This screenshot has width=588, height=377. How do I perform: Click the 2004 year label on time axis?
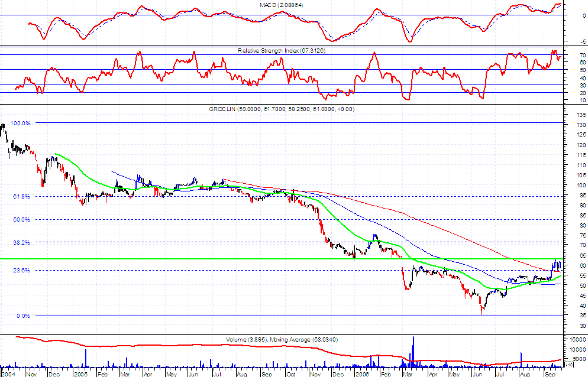click(8, 374)
